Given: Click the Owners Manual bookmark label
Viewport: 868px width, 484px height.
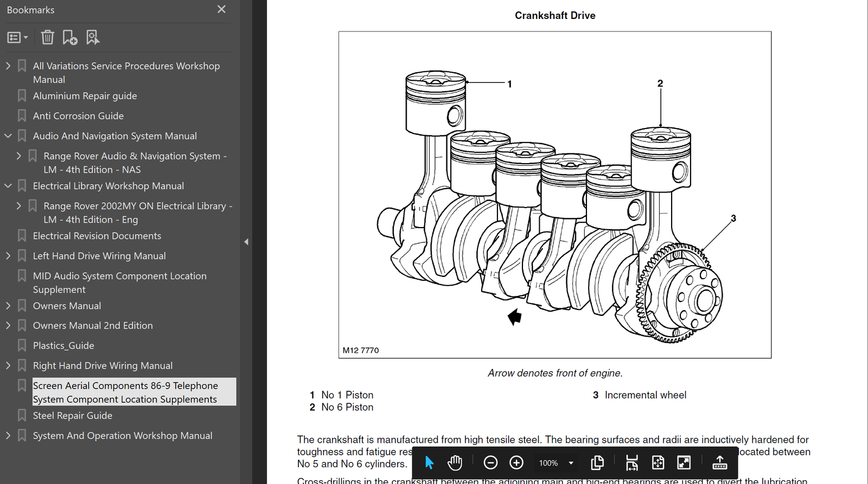Looking at the screenshot, I should [67, 306].
